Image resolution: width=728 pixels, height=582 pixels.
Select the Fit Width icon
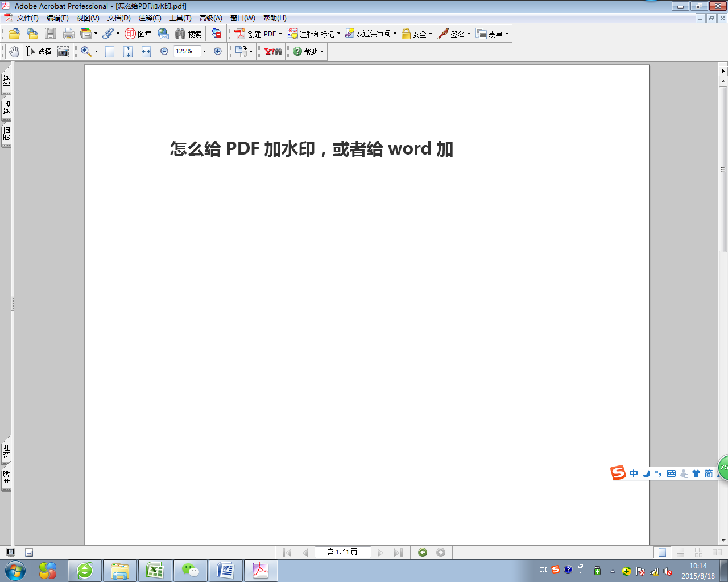146,52
